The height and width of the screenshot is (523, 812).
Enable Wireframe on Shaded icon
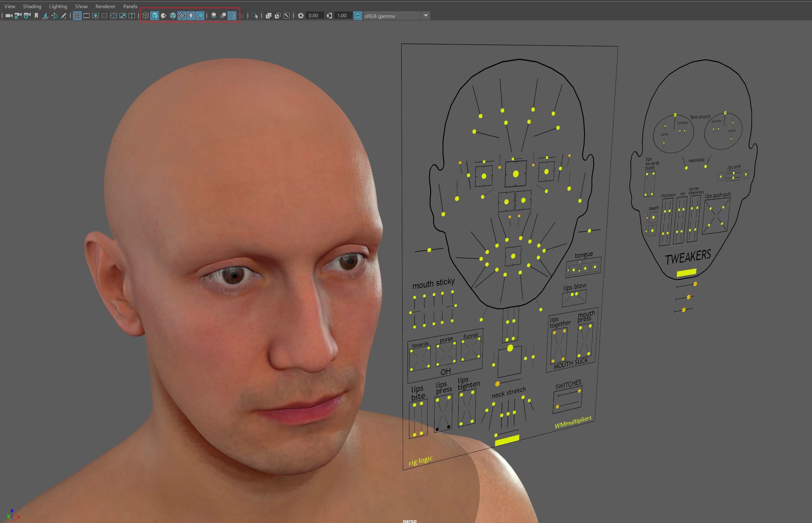click(x=173, y=16)
